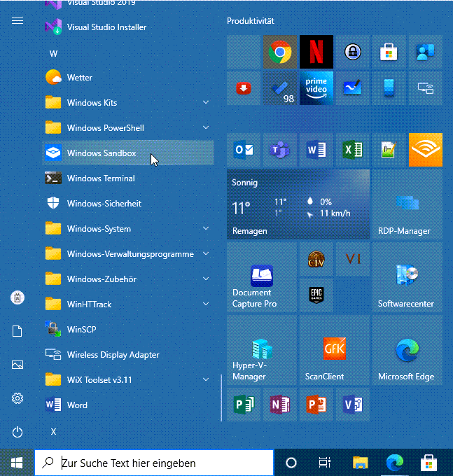The height and width of the screenshot is (476, 453).
Task: Launch Document Capture Pro tile
Action: tap(262, 277)
